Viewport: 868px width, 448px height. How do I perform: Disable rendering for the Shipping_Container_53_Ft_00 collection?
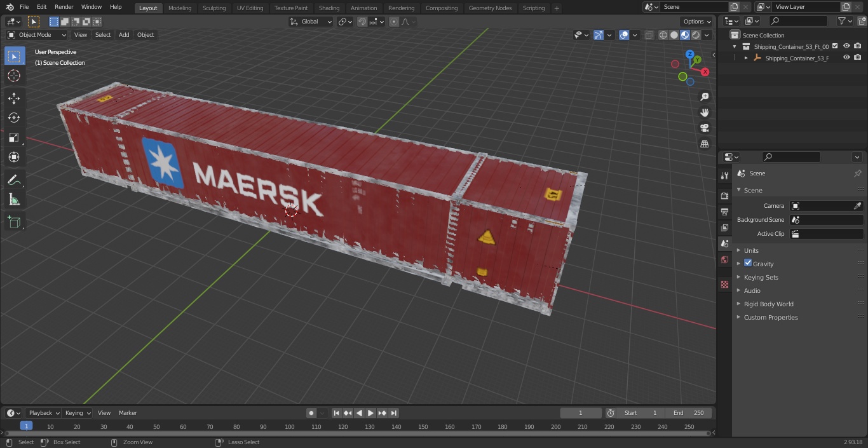point(858,46)
